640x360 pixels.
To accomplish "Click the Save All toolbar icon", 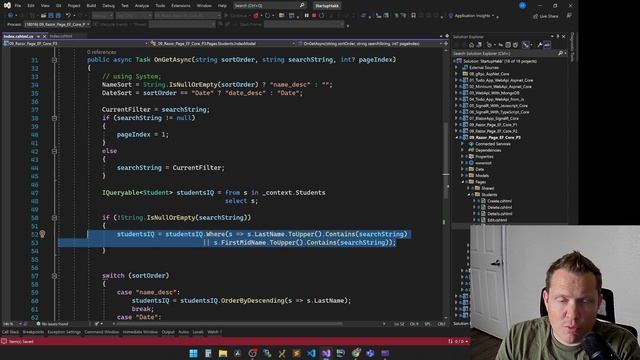I will [x=58, y=16].
